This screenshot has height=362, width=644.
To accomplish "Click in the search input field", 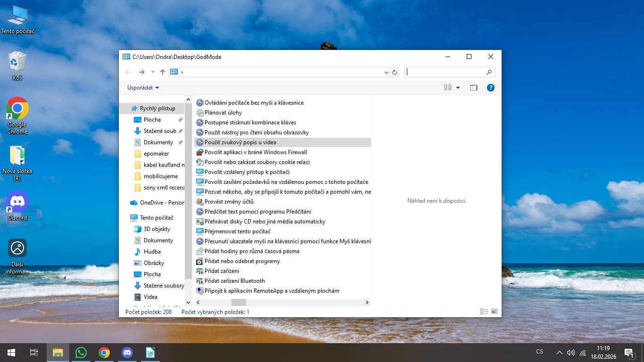I will (446, 72).
